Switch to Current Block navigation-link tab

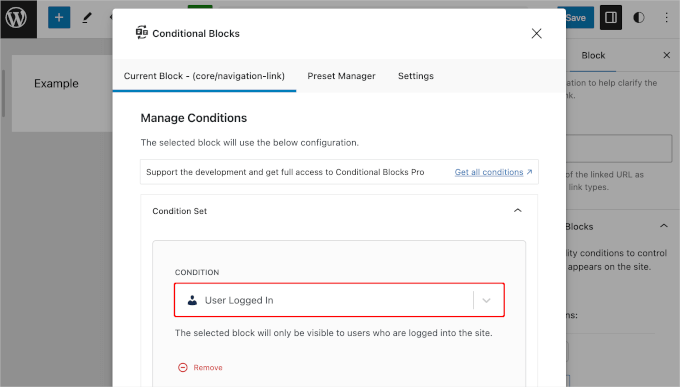(x=204, y=76)
